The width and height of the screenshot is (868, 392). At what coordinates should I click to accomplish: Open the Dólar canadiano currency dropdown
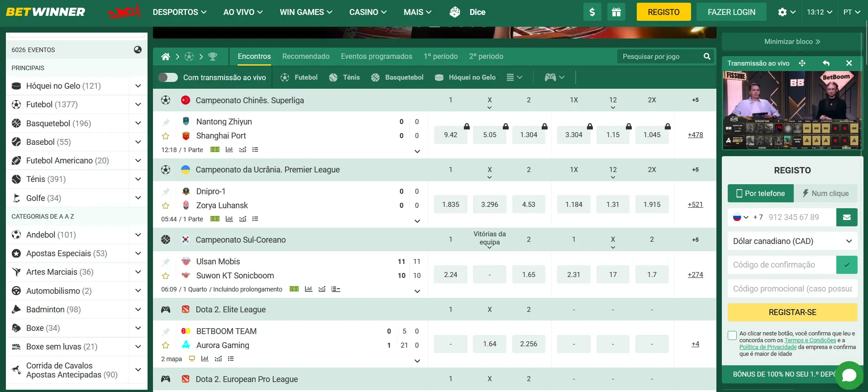point(792,241)
